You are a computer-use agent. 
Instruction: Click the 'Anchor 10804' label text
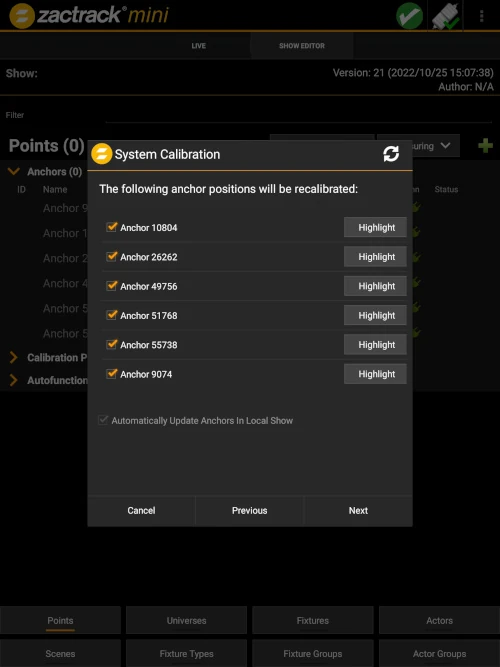click(149, 228)
